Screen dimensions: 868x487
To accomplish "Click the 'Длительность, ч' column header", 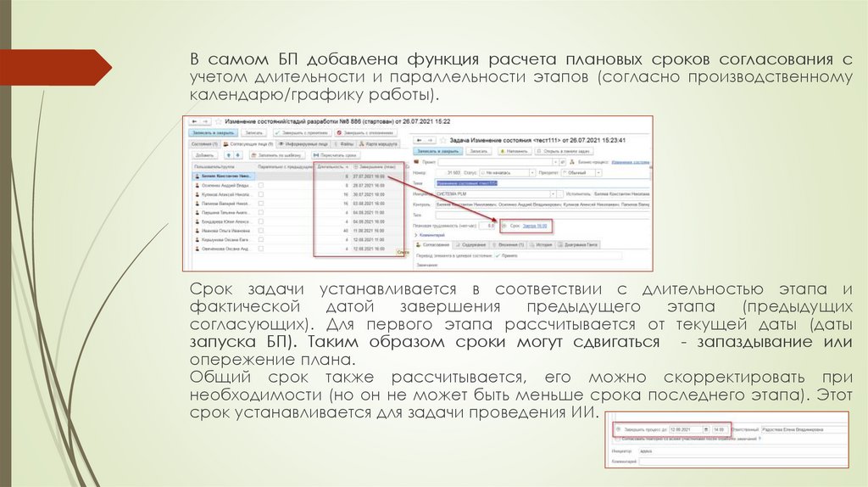I will (332, 166).
